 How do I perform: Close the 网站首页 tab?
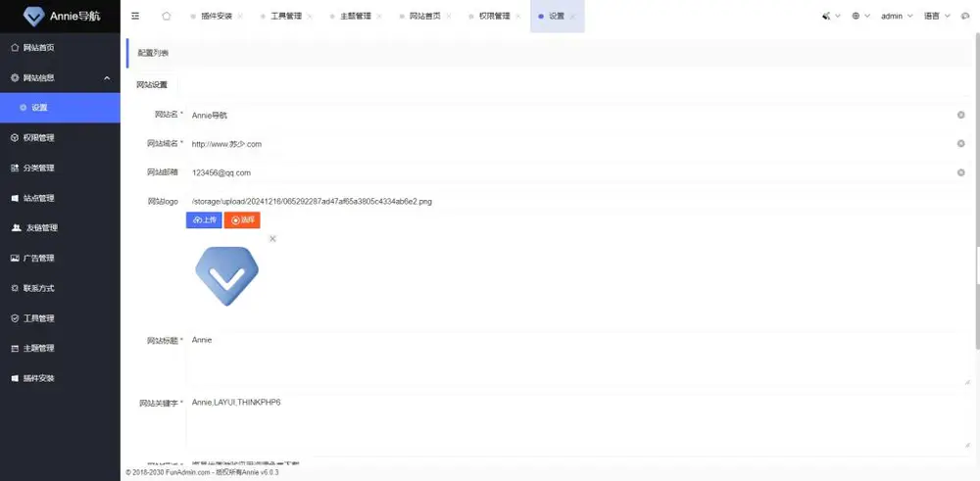tap(449, 17)
